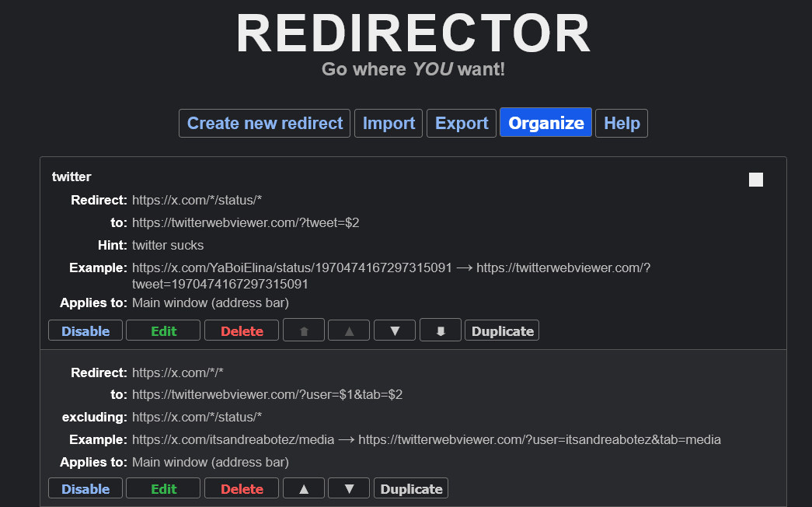812x507 pixels.
Task: Duplicate the x.com/*/* user redirect
Action: [411, 488]
